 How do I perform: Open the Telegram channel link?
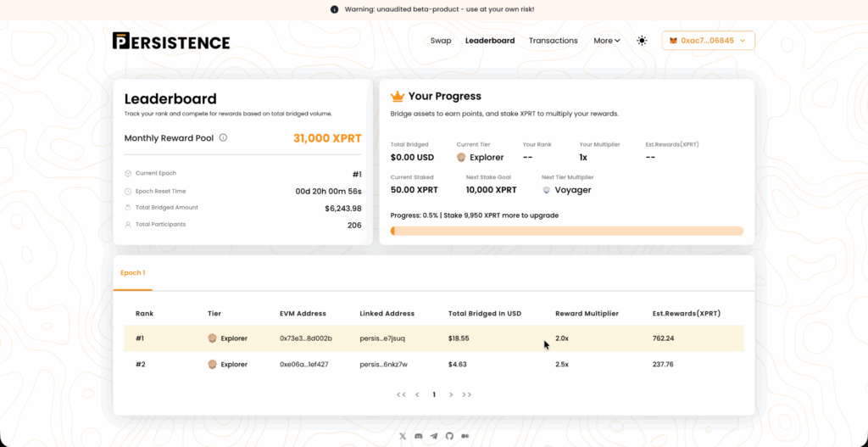point(434,436)
